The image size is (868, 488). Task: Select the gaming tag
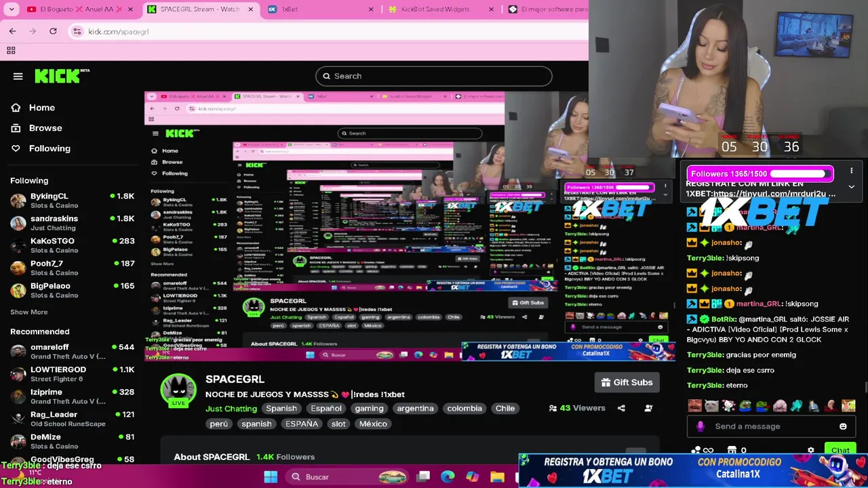tap(370, 409)
